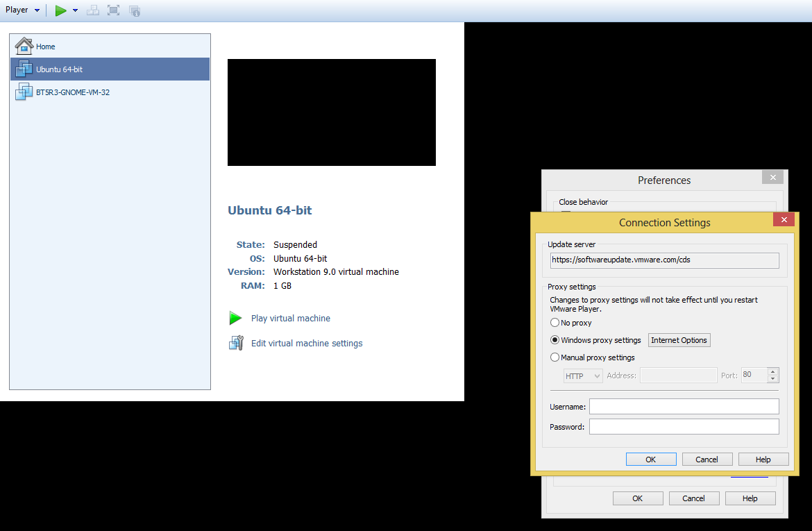Click the Ubuntu 64-bit VM icon

pos(24,69)
